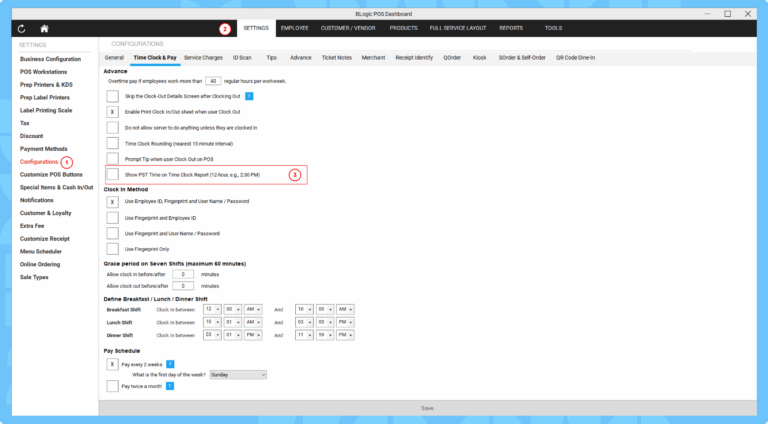Switch to Service Charges tab
768x424 pixels.
click(203, 58)
